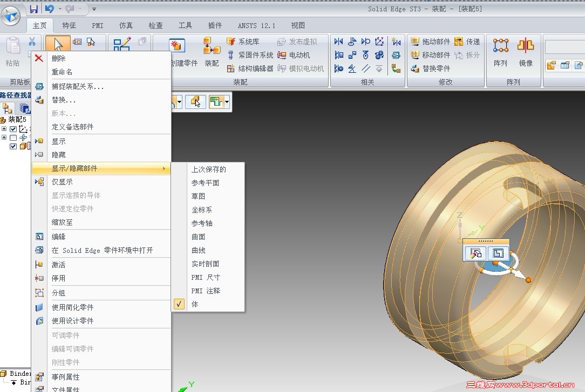Click the 电动机 motor tool
The height and width of the screenshot is (392, 585).
point(294,55)
